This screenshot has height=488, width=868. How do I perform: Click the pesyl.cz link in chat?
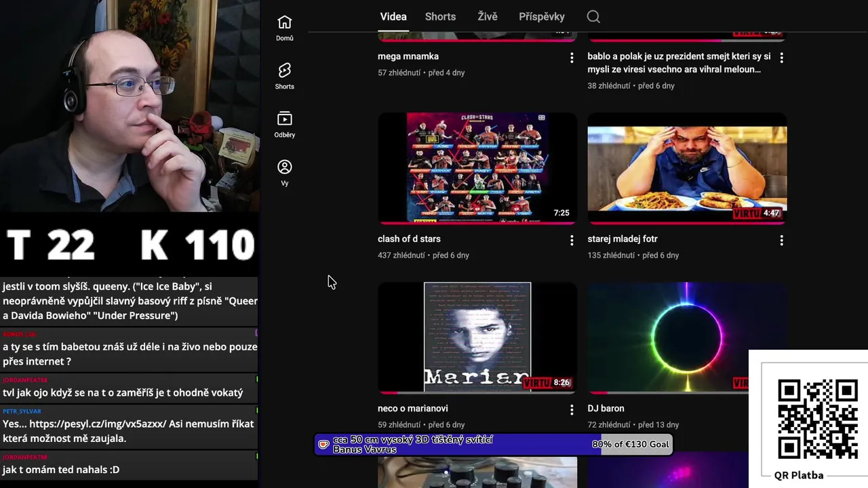(x=98, y=424)
